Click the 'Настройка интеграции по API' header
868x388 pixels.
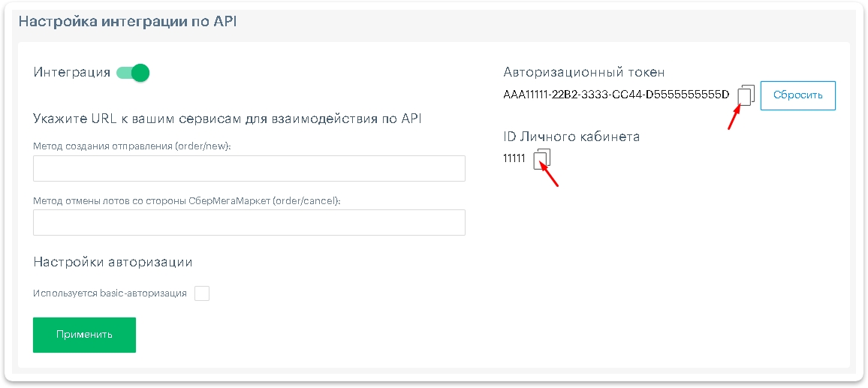(x=127, y=21)
